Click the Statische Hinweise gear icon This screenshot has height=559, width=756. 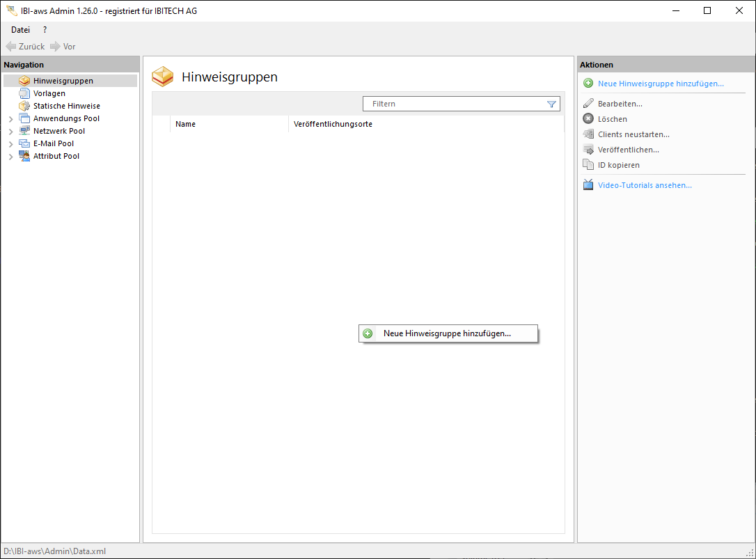coord(24,106)
